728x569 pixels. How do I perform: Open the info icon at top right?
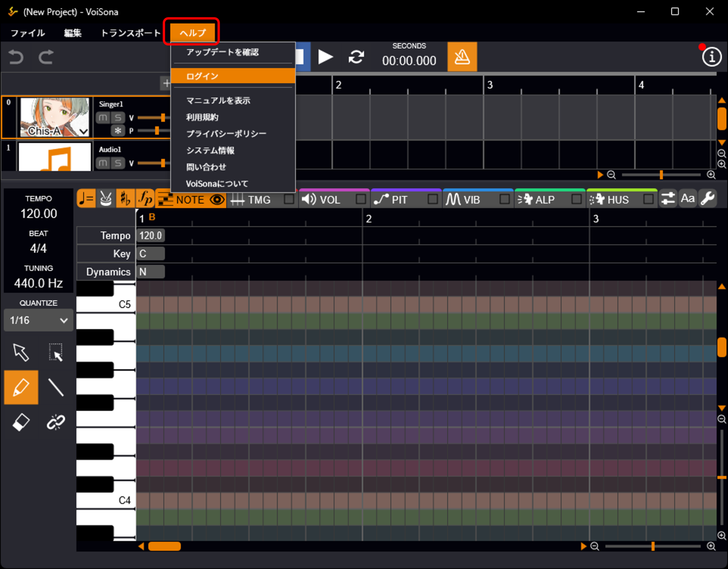click(x=712, y=57)
